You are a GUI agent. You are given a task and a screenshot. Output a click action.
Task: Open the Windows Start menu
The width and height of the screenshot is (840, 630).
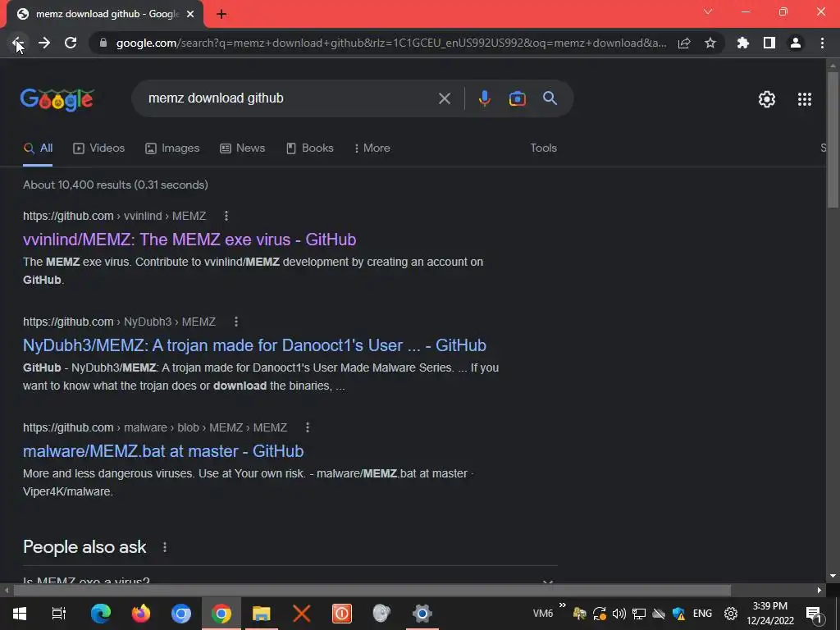pos(20,614)
